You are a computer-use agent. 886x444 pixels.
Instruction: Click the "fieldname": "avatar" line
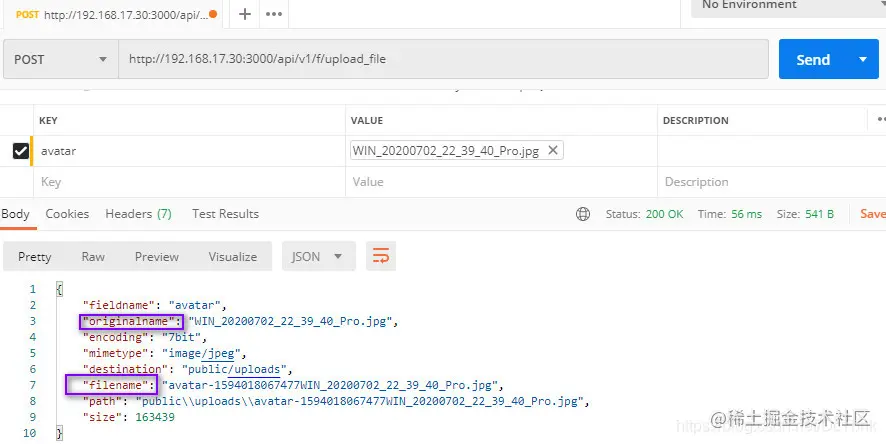click(154, 305)
